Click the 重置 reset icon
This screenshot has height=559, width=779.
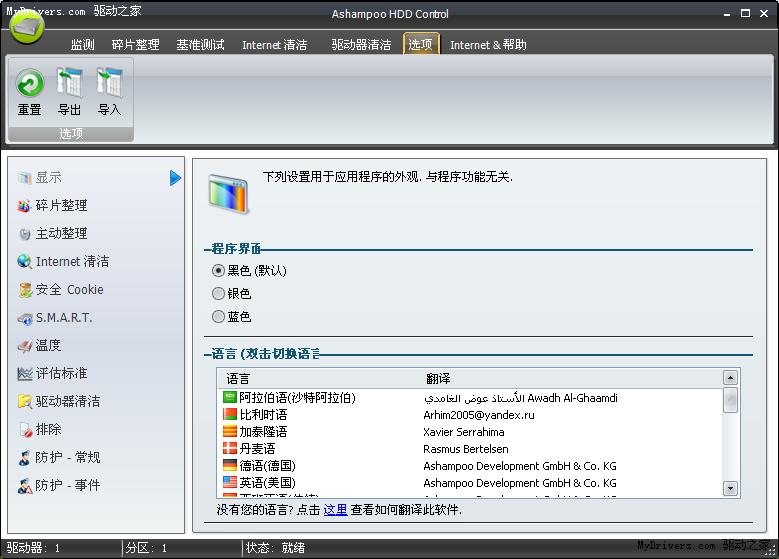(30, 83)
